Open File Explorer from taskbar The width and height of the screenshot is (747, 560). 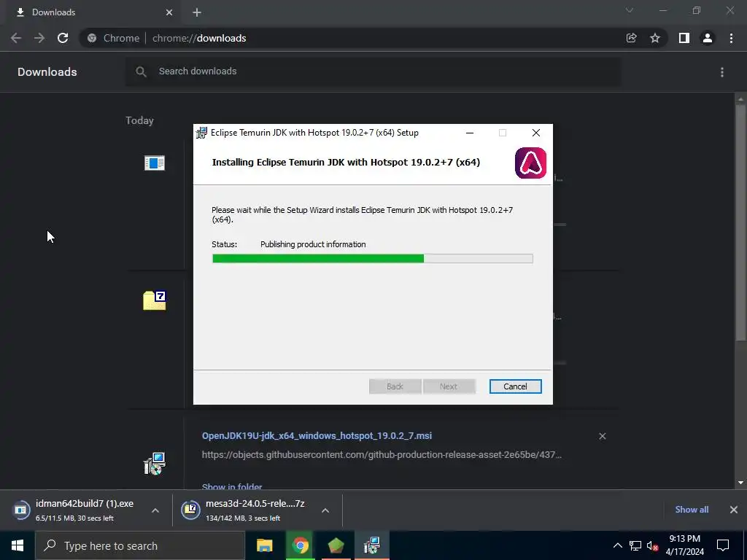264,545
